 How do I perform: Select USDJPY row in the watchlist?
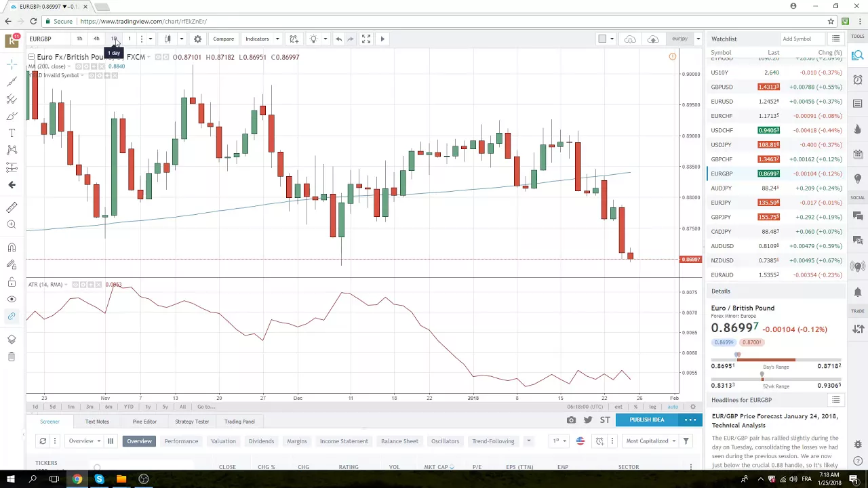(x=776, y=144)
